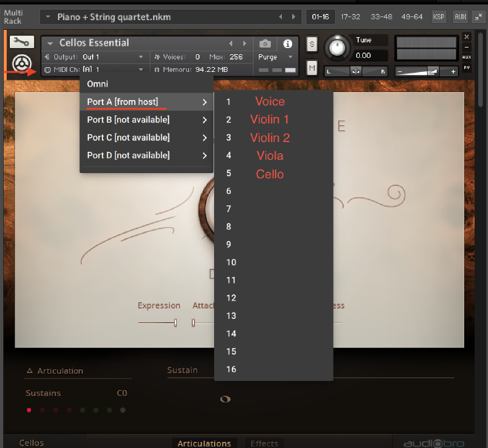Viewport: 488px width, 448px height.
Task: Click the Multi Rack label
Action: 13,17
